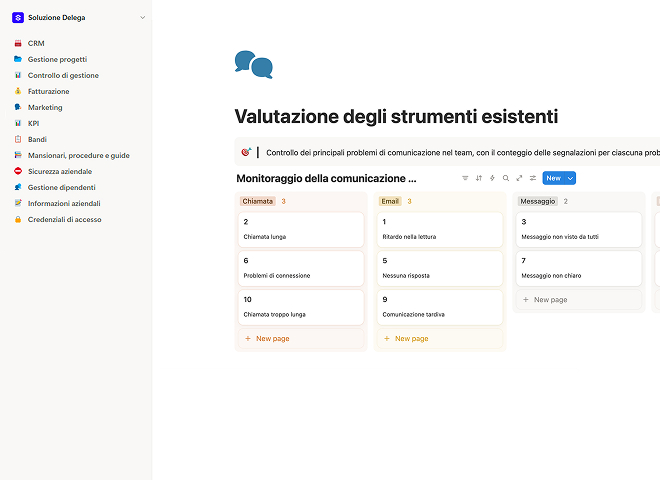Add New page in Messaggio column
The image size is (660, 480).
point(579,300)
